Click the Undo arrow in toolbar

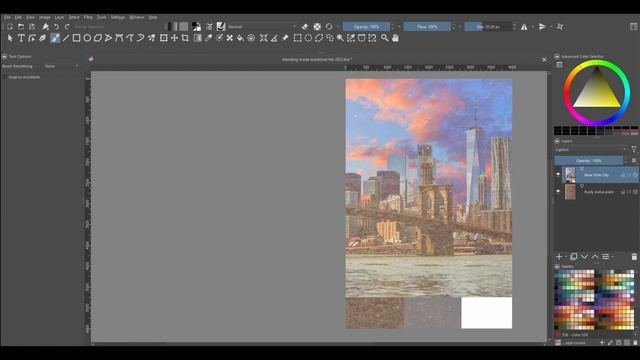(x=56, y=27)
